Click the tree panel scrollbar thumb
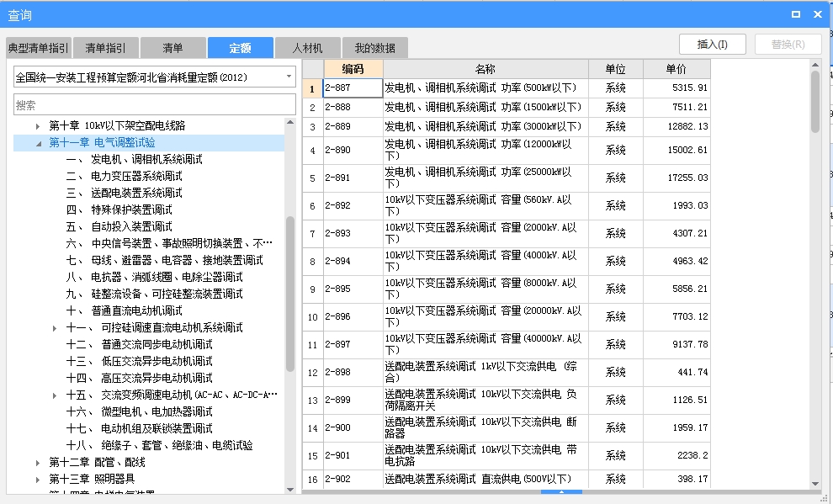The width and height of the screenshot is (833, 504). point(290,294)
